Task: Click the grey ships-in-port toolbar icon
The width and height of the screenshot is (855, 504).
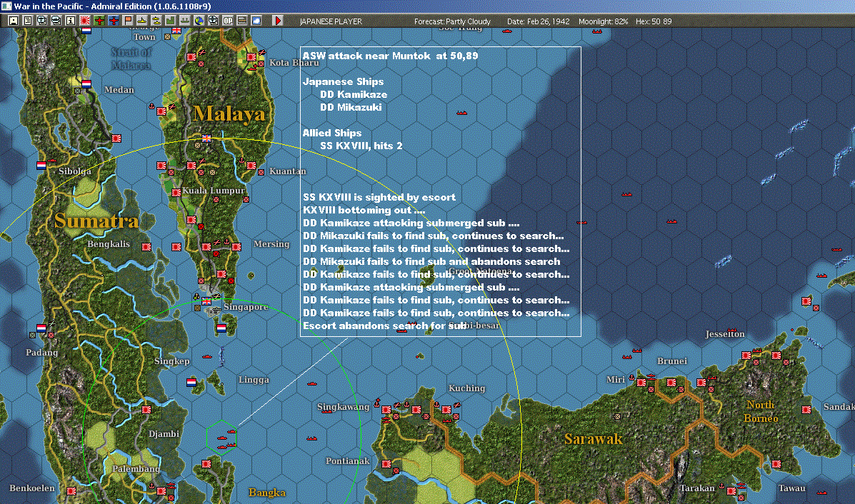Action: click(x=185, y=21)
